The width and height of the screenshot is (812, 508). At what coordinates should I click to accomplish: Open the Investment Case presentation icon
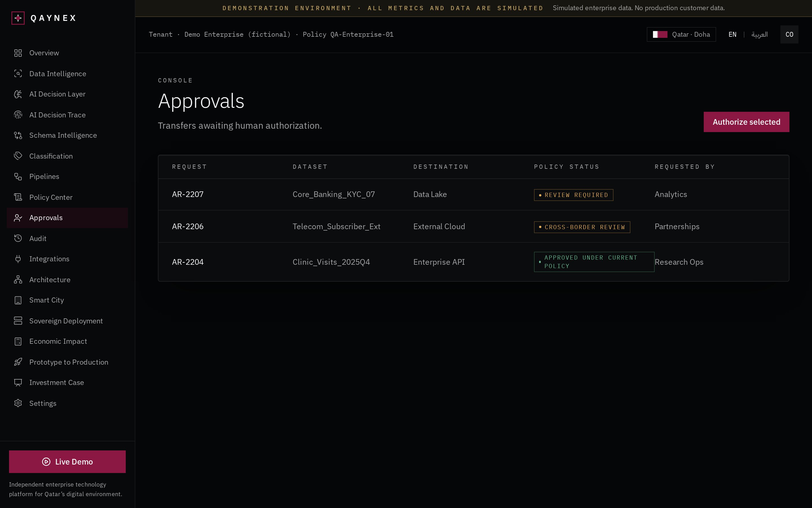click(x=18, y=383)
